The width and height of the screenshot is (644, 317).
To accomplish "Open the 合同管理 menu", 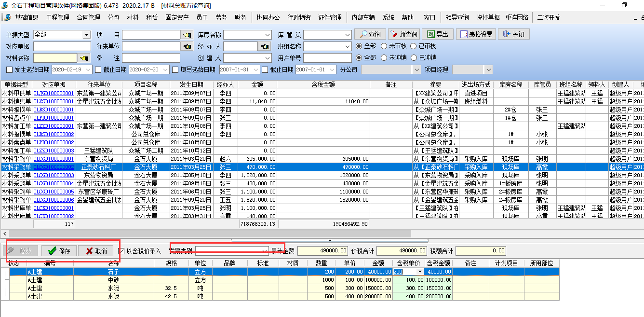I will pos(88,17).
